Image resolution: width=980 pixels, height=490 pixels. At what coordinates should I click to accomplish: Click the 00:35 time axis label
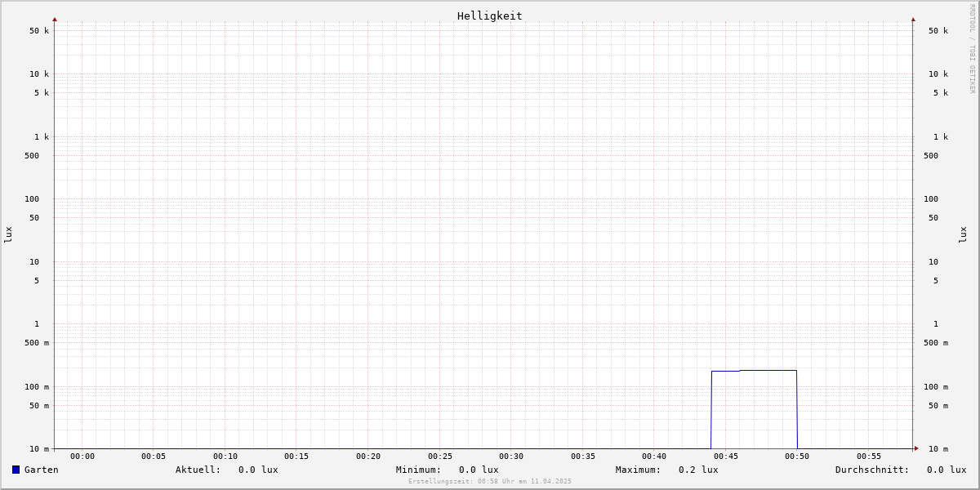(583, 457)
